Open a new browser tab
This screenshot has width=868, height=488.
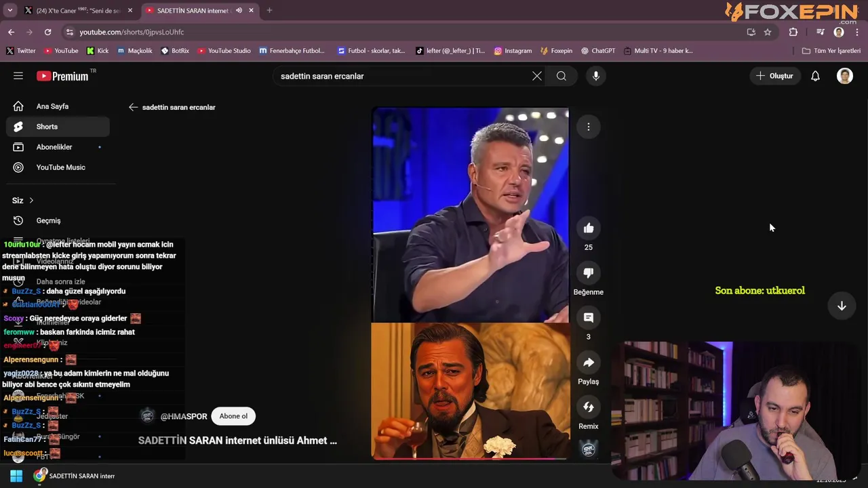point(269,10)
